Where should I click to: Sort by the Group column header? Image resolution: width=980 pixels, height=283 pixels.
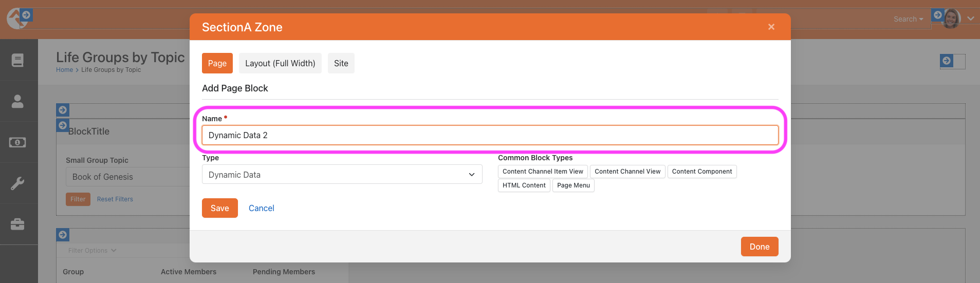pos(73,272)
